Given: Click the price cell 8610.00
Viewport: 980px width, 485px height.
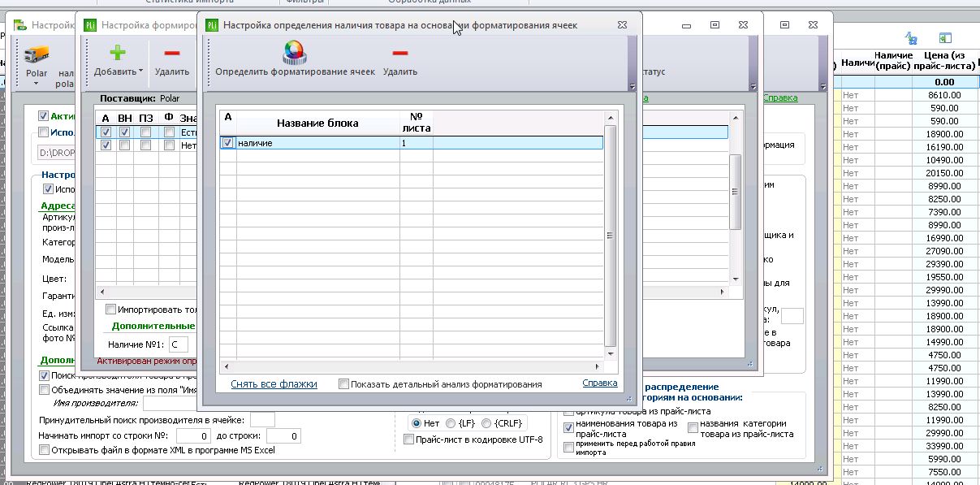Looking at the screenshot, I should click(x=944, y=95).
